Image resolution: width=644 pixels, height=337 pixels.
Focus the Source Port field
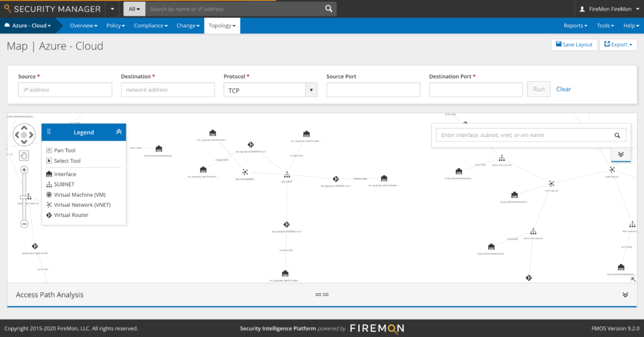[x=373, y=89]
